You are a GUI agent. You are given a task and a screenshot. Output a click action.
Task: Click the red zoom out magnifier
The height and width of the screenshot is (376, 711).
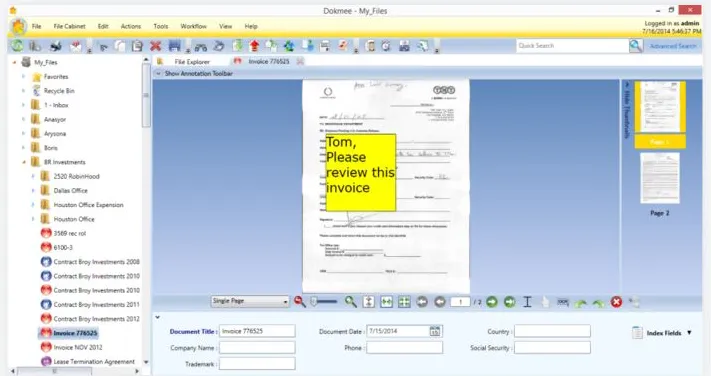tap(300, 302)
